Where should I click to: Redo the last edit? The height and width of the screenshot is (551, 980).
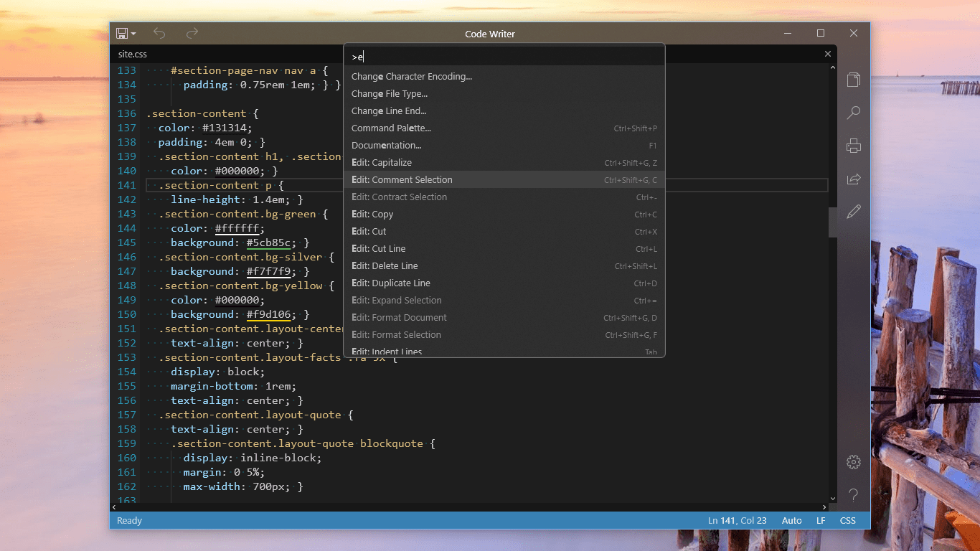[191, 33]
